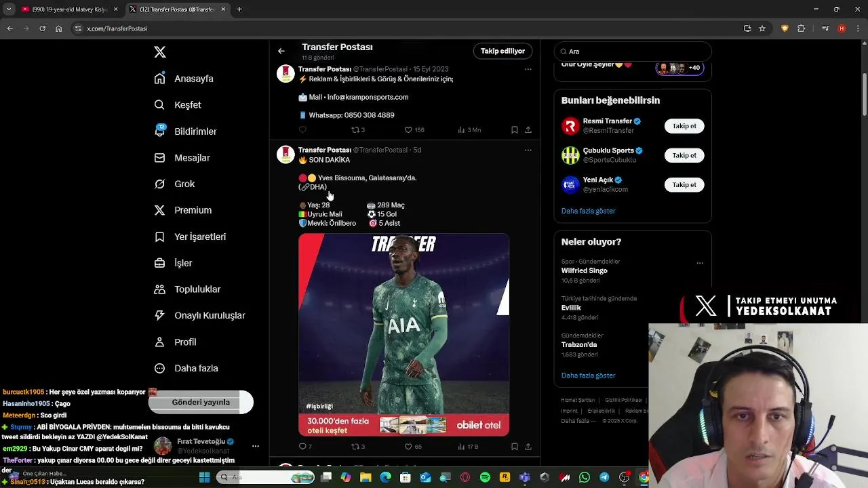Open Mesajlar messages
The width and height of the screenshot is (868, 488).
(182, 158)
